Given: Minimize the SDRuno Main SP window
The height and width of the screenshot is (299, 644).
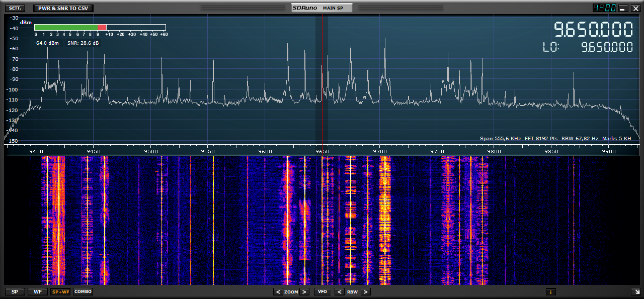Looking at the screenshot, I should 623,8.
